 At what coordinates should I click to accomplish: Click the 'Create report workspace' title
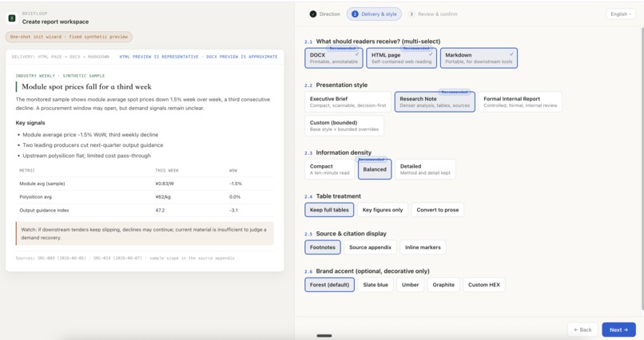coord(55,22)
